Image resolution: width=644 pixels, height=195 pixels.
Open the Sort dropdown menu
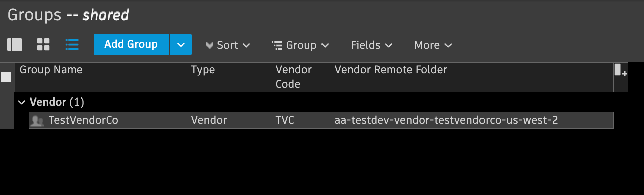click(x=228, y=45)
